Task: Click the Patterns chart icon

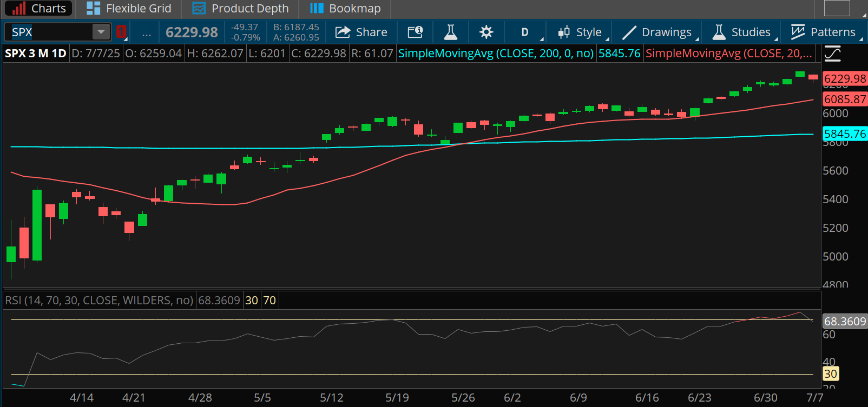Action: pos(798,32)
